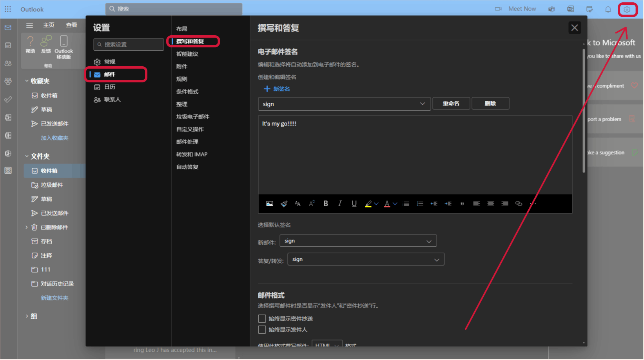Open the 存档 folder

[x=42, y=242]
